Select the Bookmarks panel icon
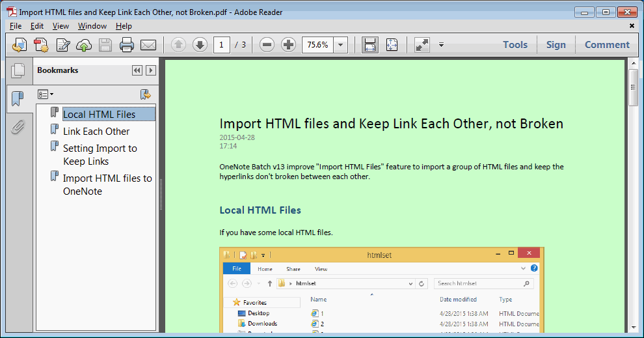The height and width of the screenshot is (338, 644). [x=18, y=99]
